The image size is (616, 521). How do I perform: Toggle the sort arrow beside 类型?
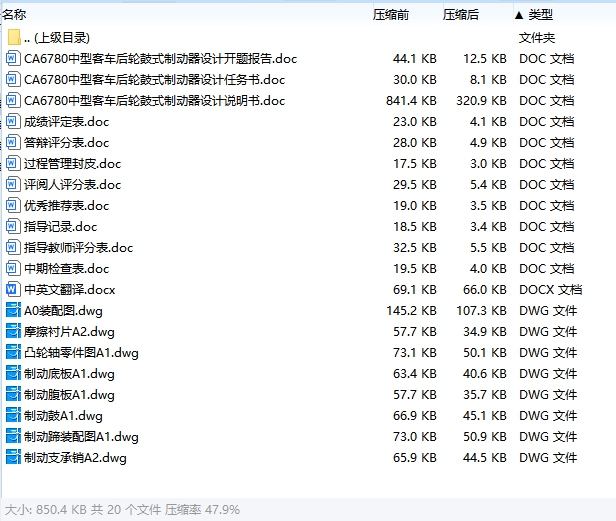coord(519,15)
